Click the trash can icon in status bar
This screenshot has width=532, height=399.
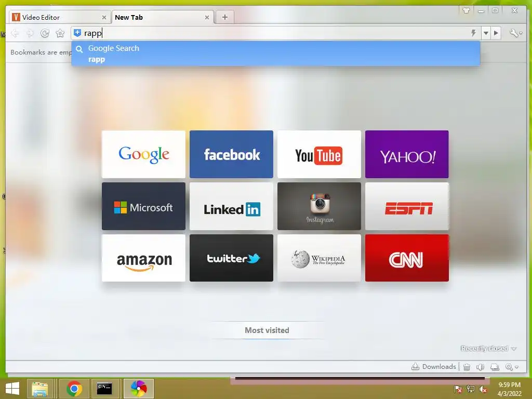coord(467,367)
